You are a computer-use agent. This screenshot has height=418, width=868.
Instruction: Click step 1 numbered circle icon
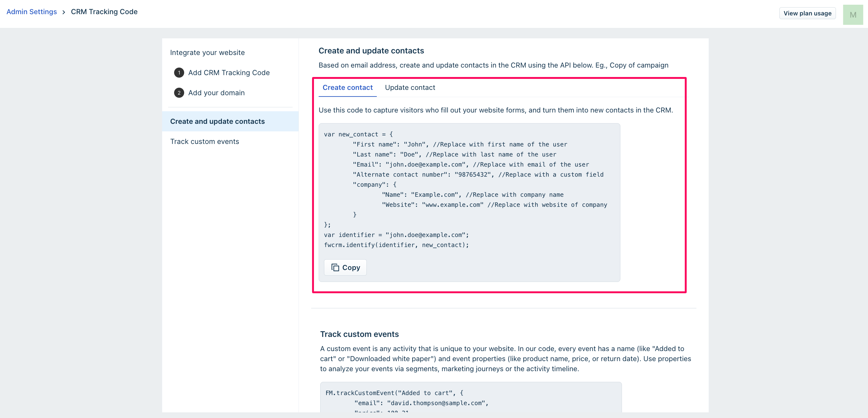click(x=179, y=73)
